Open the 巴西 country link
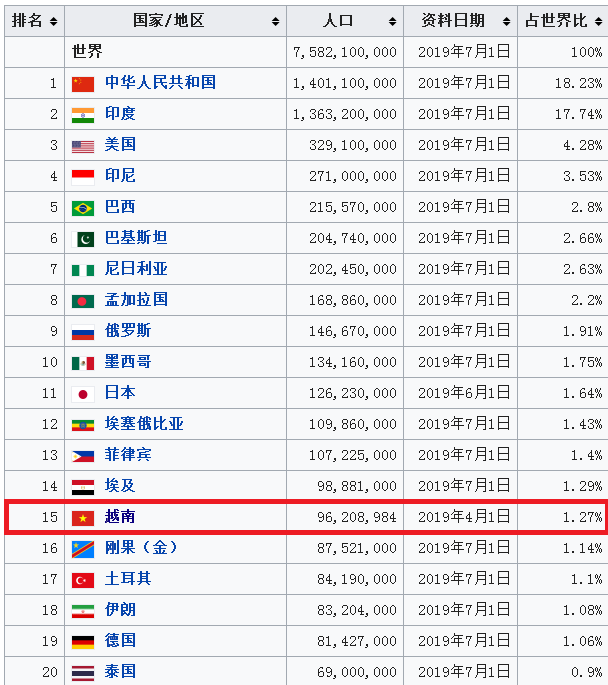Viewport: 608px width, 685px height. [x=120, y=206]
